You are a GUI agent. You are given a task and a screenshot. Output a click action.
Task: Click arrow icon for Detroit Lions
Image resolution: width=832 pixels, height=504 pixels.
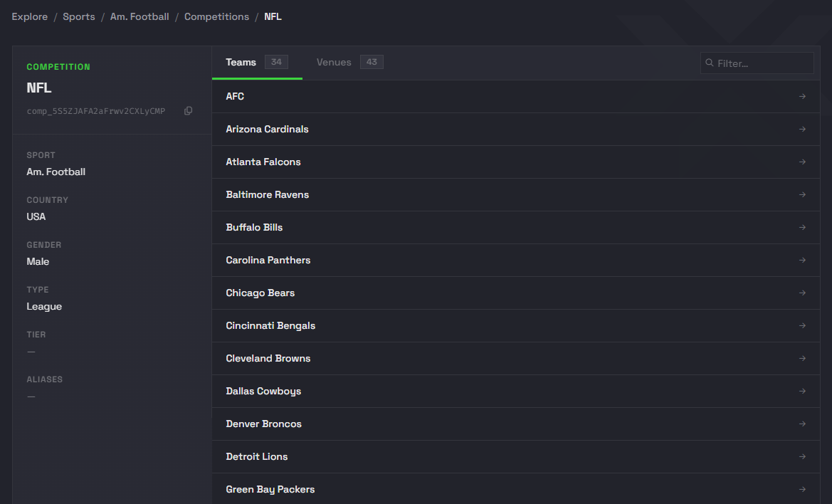(802, 457)
